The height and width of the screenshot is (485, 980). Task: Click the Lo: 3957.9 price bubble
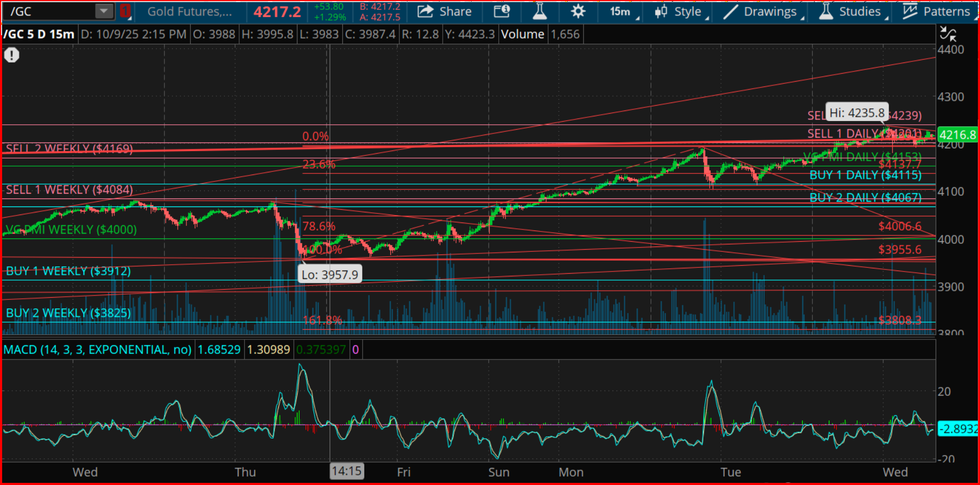tap(330, 275)
